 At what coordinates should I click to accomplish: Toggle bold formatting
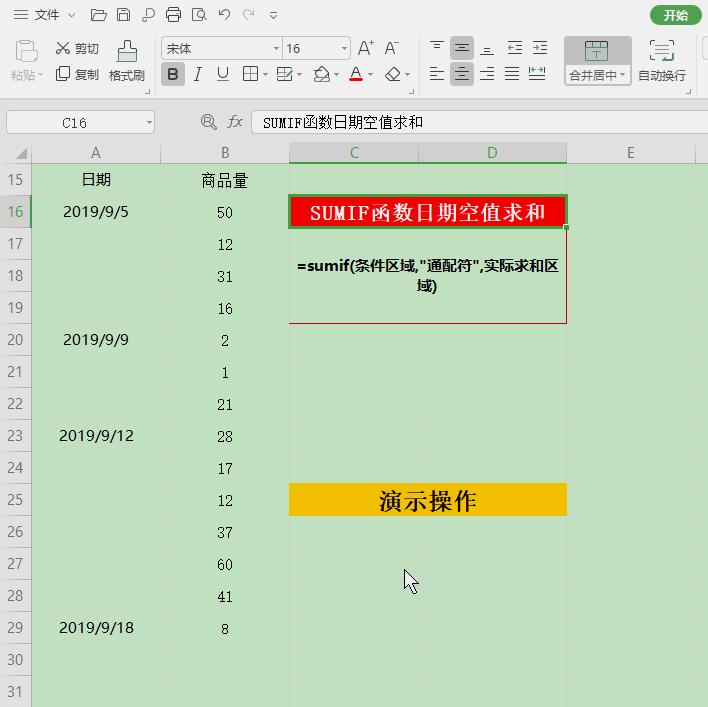(173, 74)
